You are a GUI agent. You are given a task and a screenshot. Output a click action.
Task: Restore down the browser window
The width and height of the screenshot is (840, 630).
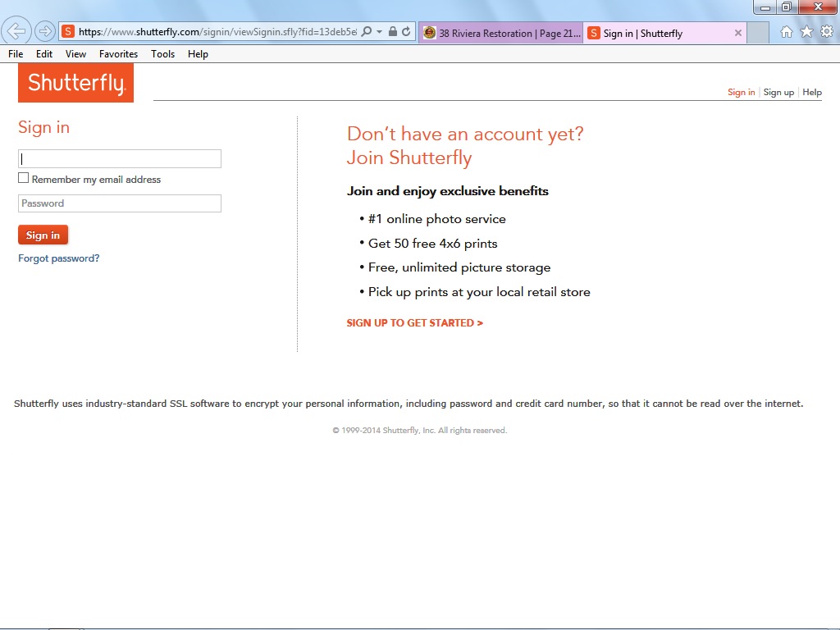click(787, 7)
